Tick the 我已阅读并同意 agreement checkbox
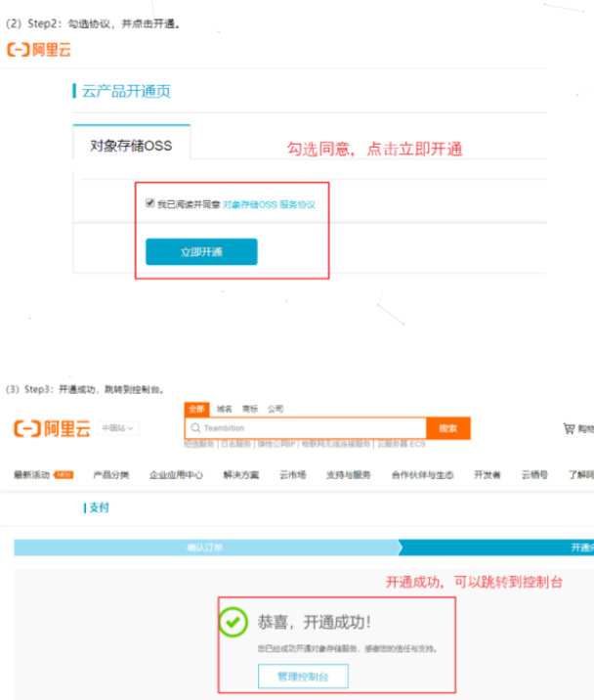 click(x=149, y=203)
